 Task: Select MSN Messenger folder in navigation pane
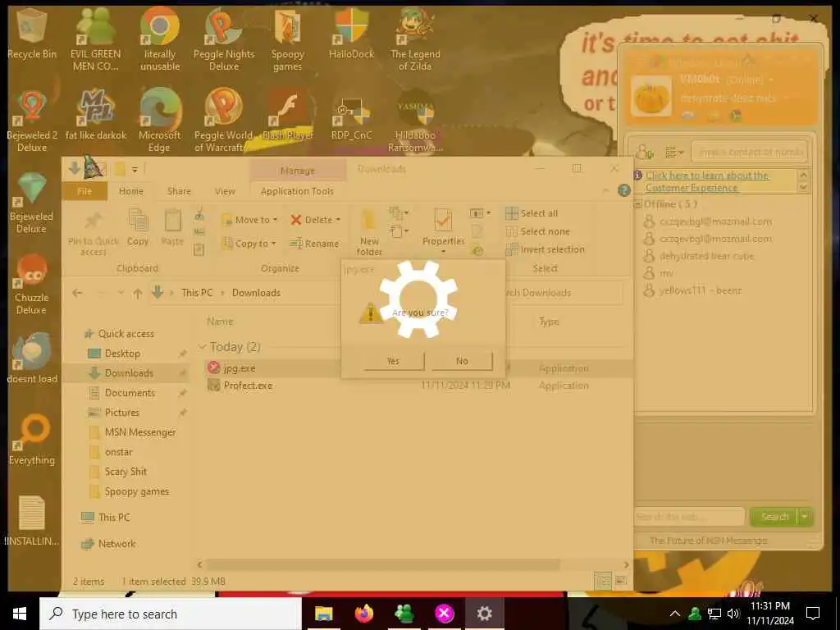click(x=139, y=431)
